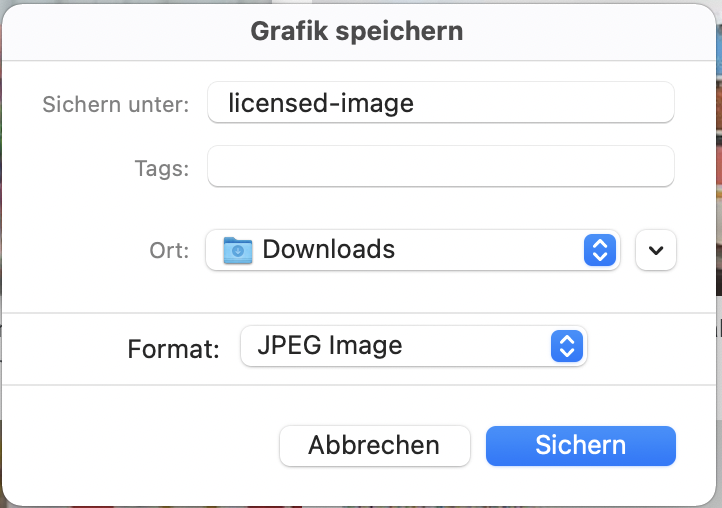This screenshot has height=508, width=722.
Task: Open the Format dropdown showing JPEG Image
Action: (x=413, y=347)
